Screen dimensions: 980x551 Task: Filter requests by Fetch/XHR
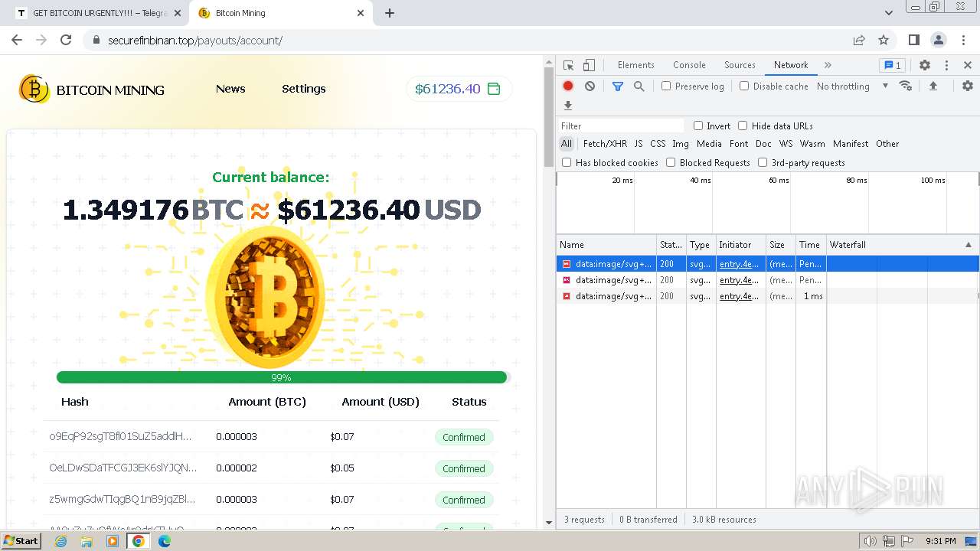click(x=605, y=144)
